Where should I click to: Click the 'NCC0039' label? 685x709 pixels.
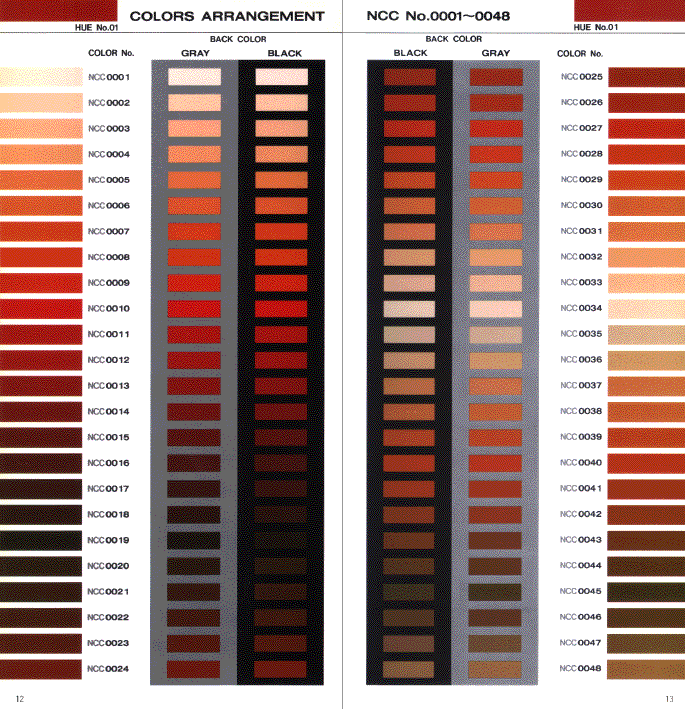(x=581, y=437)
